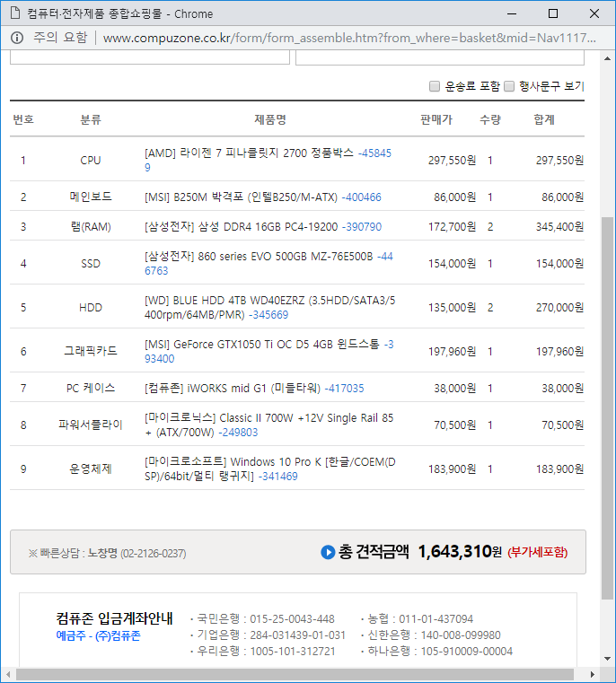Click the CPU unit price 297,550원
616x683 pixels.
[452, 161]
